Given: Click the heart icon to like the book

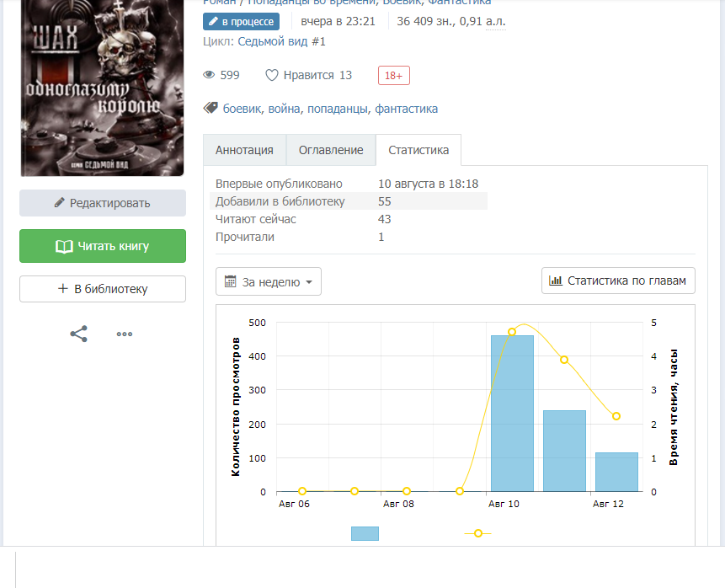Looking at the screenshot, I should coord(271,75).
